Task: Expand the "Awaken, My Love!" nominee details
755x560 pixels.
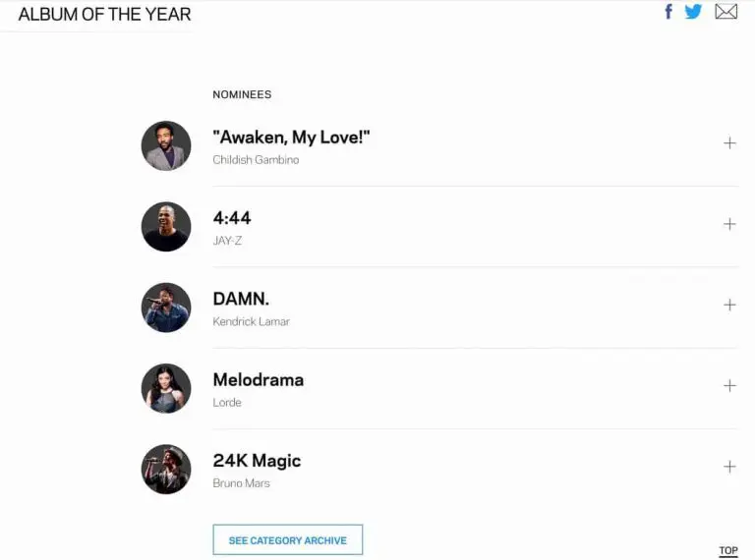Action: coord(729,143)
